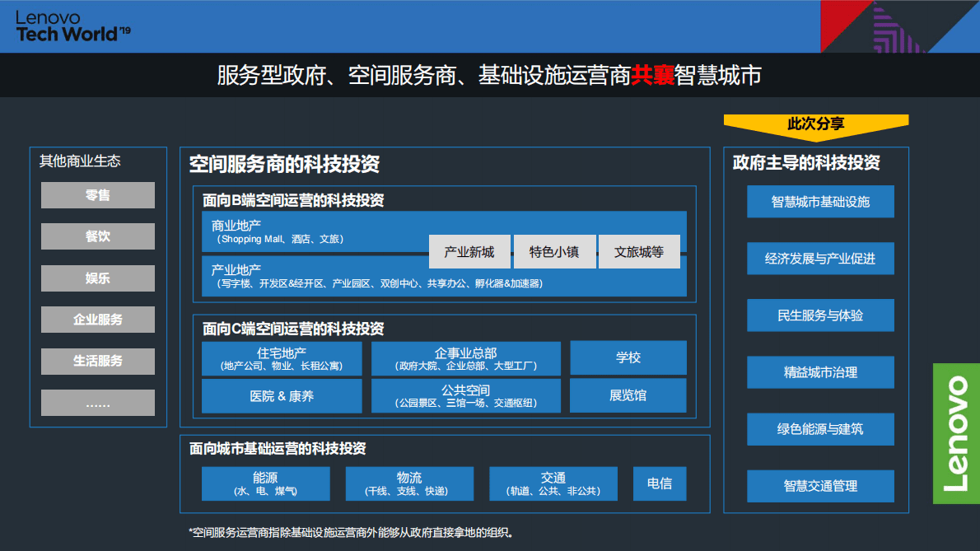Click the 智慧交通管理 button
980x551 pixels.
(x=820, y=486)
